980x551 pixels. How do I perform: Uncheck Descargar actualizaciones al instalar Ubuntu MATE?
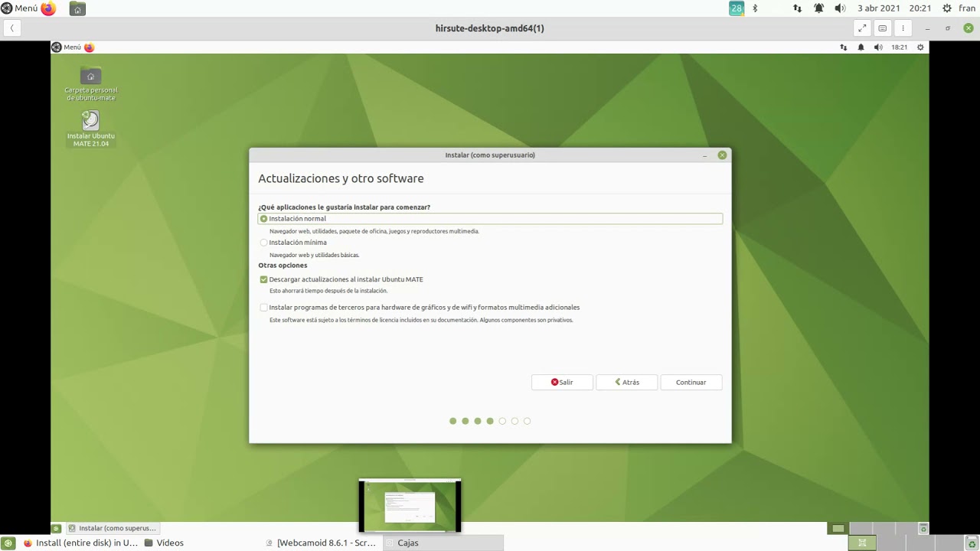(263, 279)
